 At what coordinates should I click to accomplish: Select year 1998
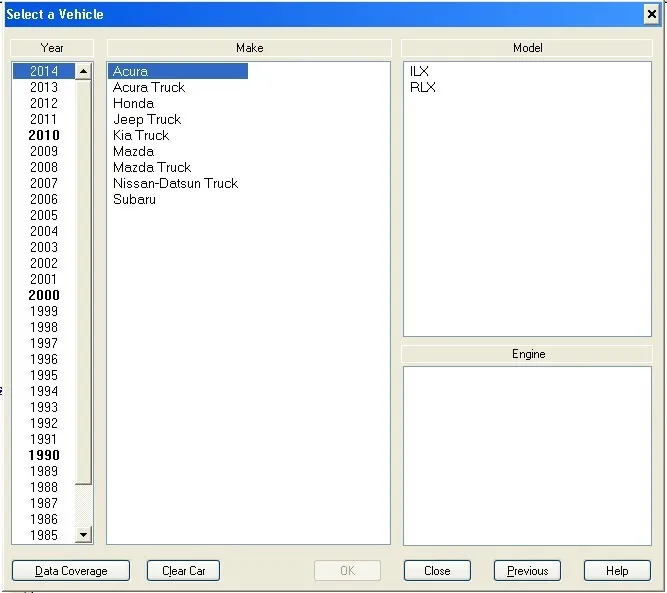click(44, 327)
